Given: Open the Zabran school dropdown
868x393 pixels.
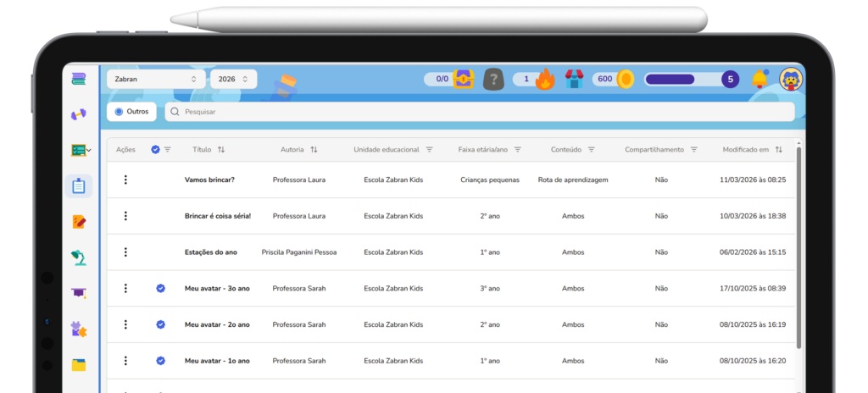Looking at the screenshot, I should point(156,79).
